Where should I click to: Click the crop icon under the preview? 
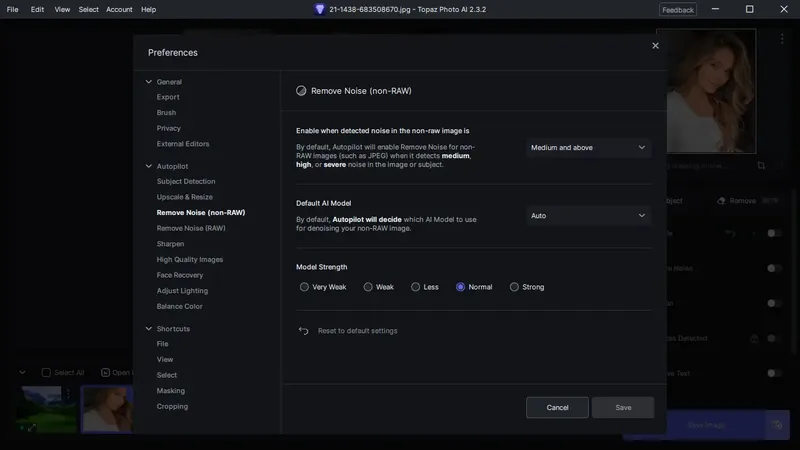761,165
